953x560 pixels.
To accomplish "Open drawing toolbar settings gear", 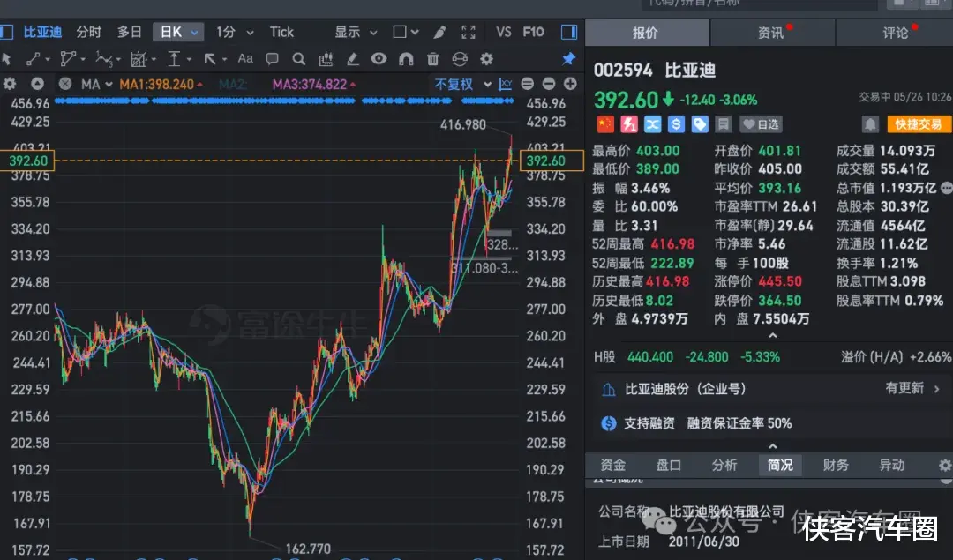I will click(x=487, y=59).
